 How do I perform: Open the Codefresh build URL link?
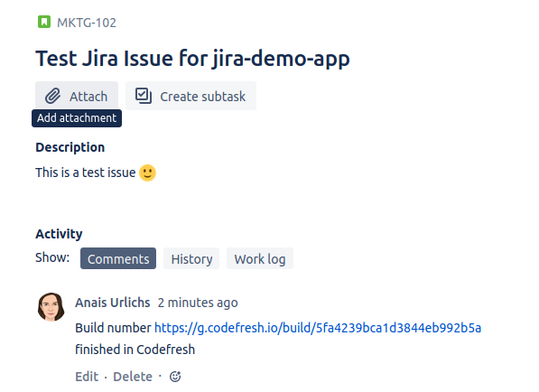pyautogui.click(x=318, y=328)
